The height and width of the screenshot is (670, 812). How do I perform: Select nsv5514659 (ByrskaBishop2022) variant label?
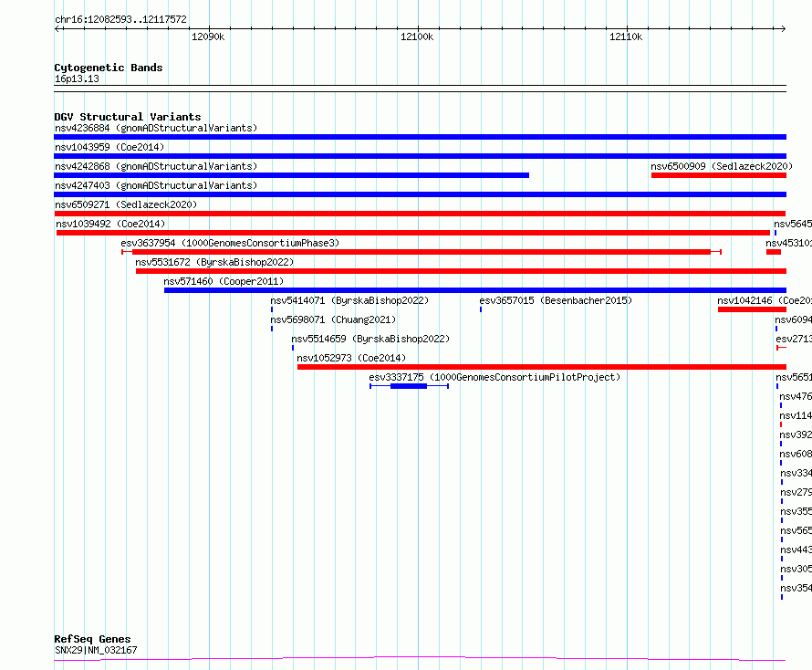370,339
